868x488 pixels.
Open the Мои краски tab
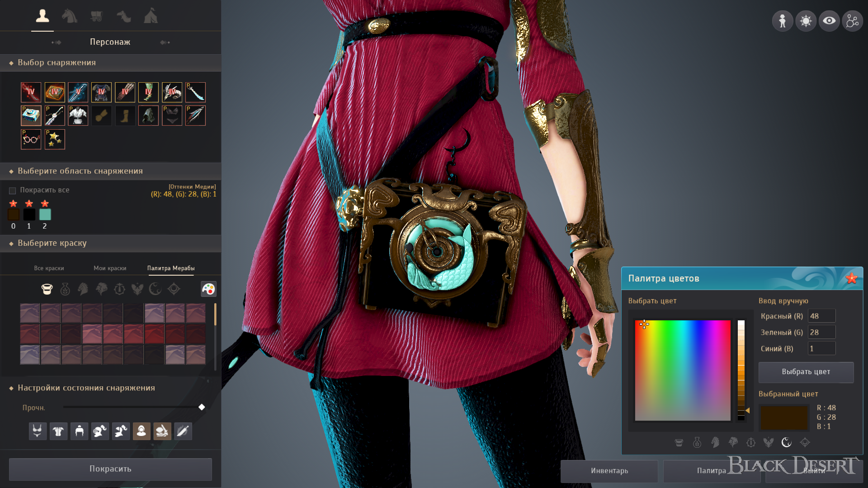pyautogui.click(x=110, y=268)
